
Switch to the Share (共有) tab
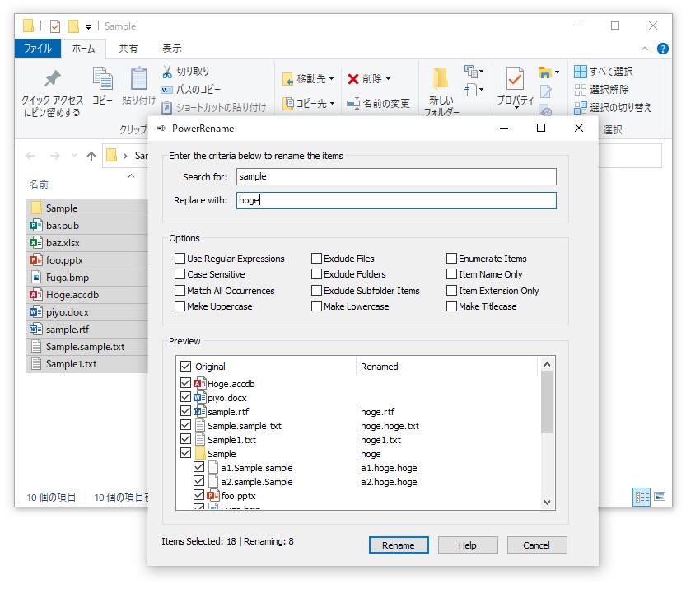128,49
